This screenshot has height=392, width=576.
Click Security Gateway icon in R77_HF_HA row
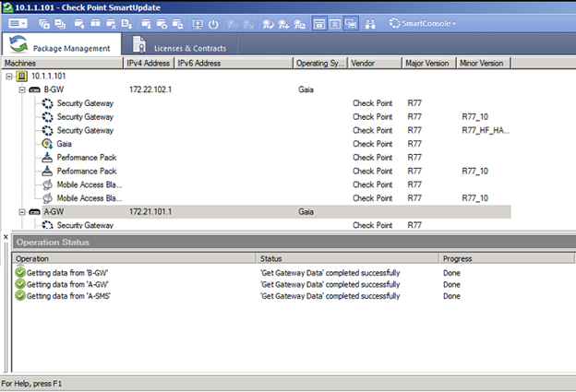coord(47,131)
